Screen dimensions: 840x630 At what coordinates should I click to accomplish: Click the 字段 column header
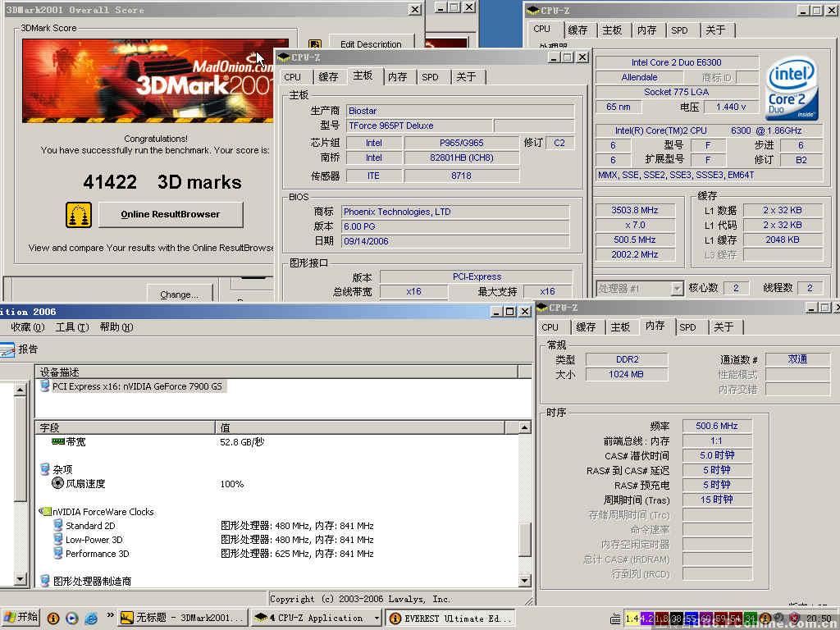click(126, 427)
